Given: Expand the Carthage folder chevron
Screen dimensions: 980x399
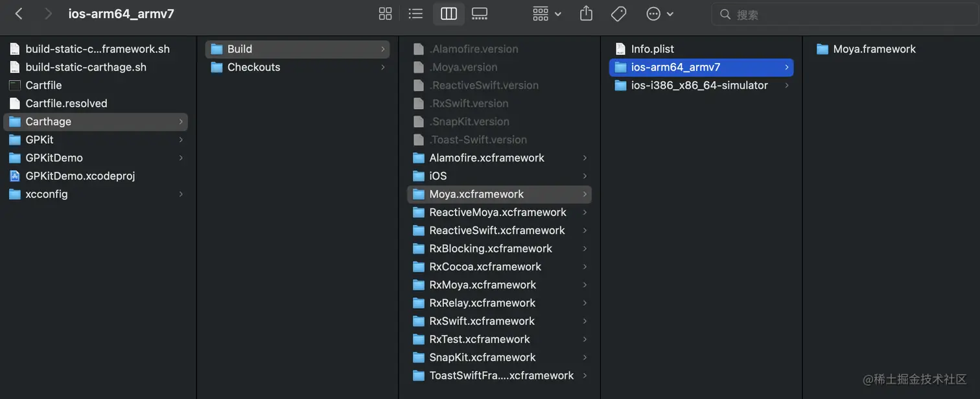Looking at the screenshot, I should click(x=181, y=121).
